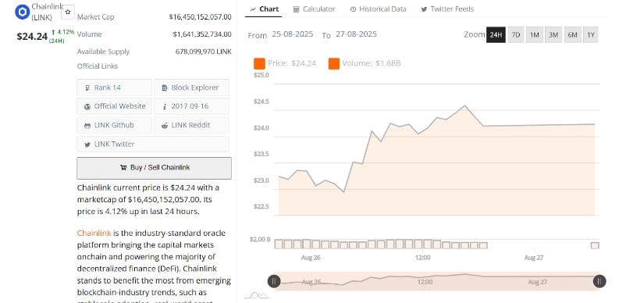Screen dimensions: 644x303
Task: Star Chainlink as a favorite
Action: 68,12
